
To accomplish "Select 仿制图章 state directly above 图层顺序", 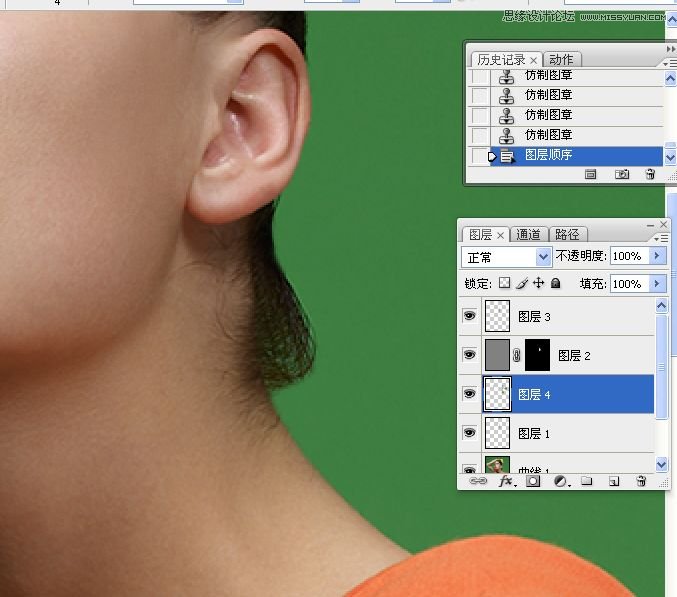I will point(576,135).
